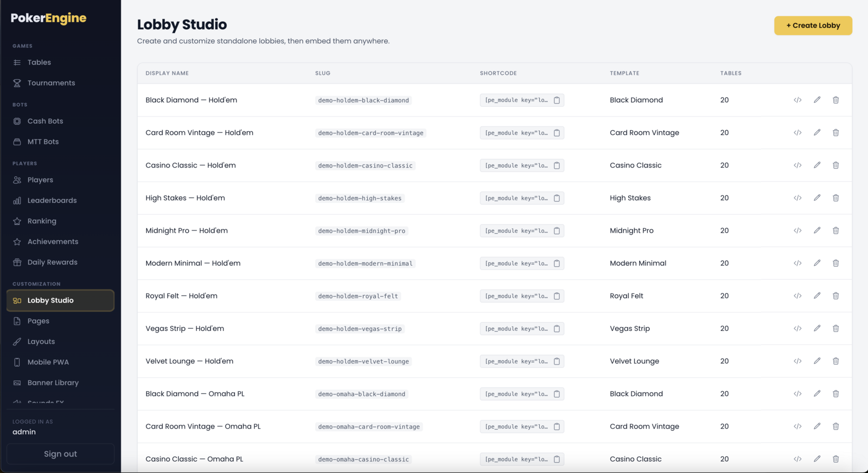Edit Midnight Pro Hold'em lobby
This screenshot has height=473, width=868.
[x=817, y=231]
